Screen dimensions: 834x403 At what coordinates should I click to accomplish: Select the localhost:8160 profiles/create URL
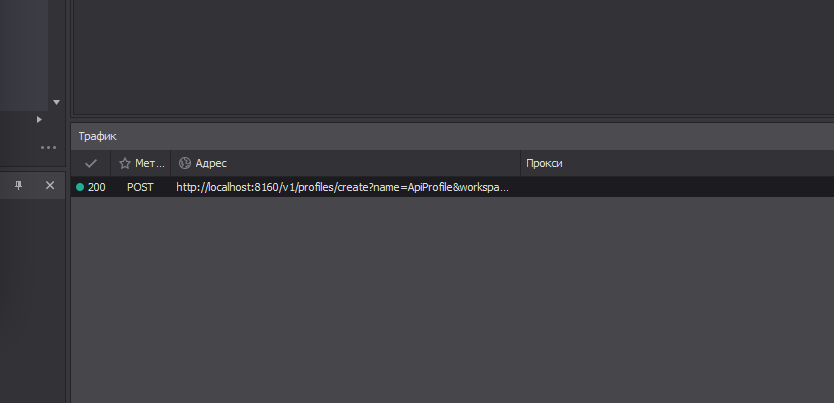[343, 187]
